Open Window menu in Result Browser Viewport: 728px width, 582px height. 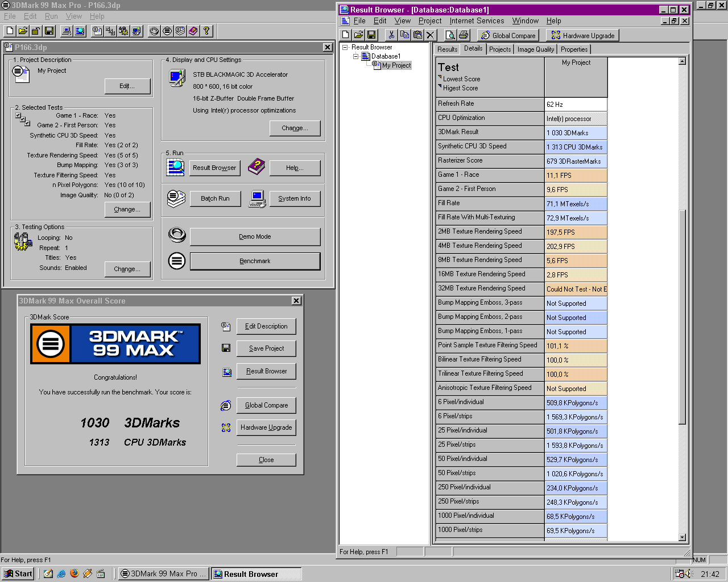pyautogui.click(x=526, y=21)
